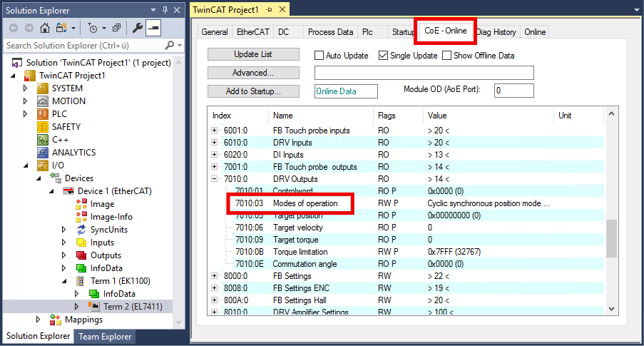Click the CoE list vertical scrollbar thumb
Viewport: 644px width, 346px height.
tap(611, 239)
